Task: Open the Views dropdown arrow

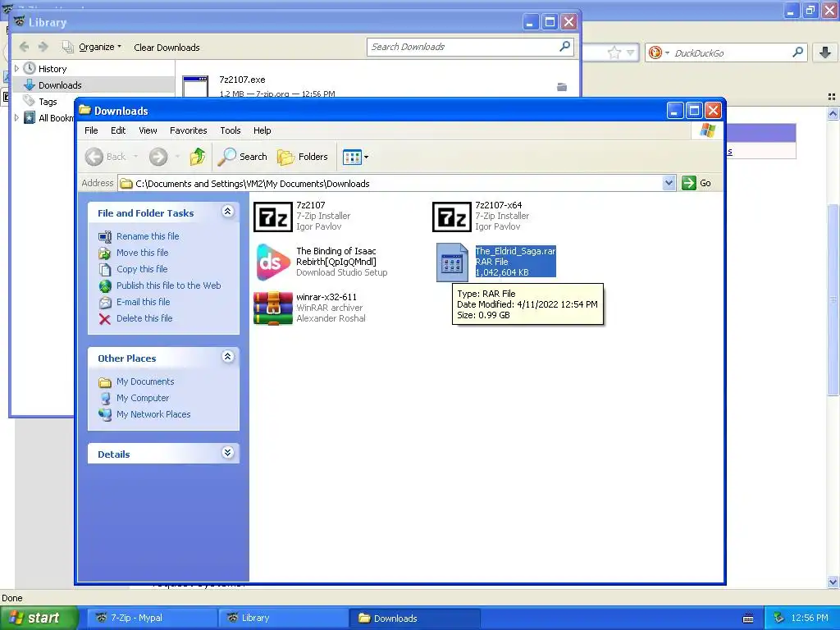Action: tap(367, 157)
